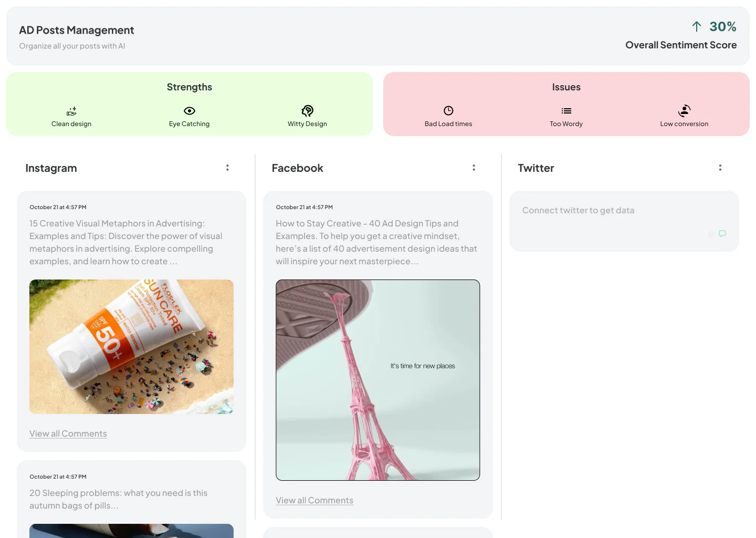Screen dimensions: 756x538
Task: Click the Clean design sparkle icon
Action: 71,111
